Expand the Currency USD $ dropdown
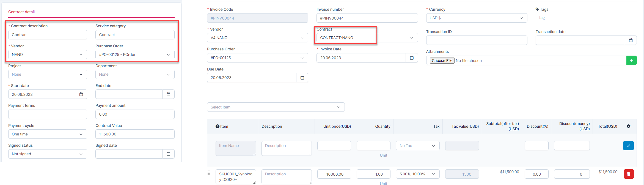 coord(477,18)
